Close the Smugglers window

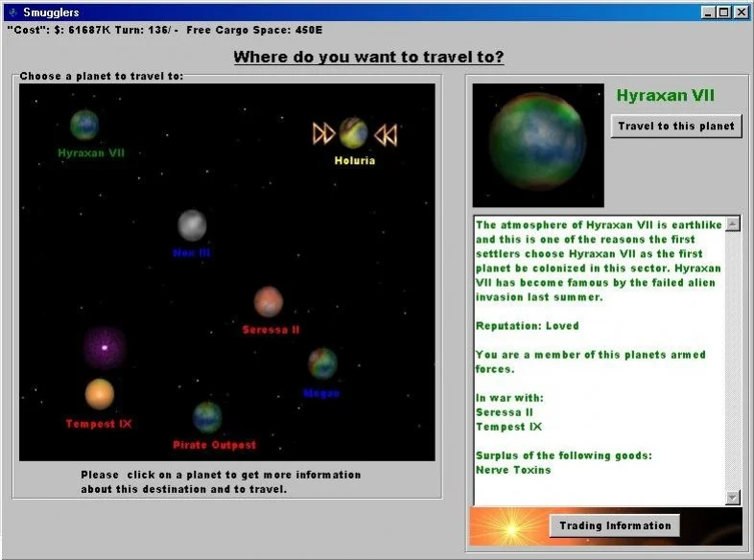[742, 12]
